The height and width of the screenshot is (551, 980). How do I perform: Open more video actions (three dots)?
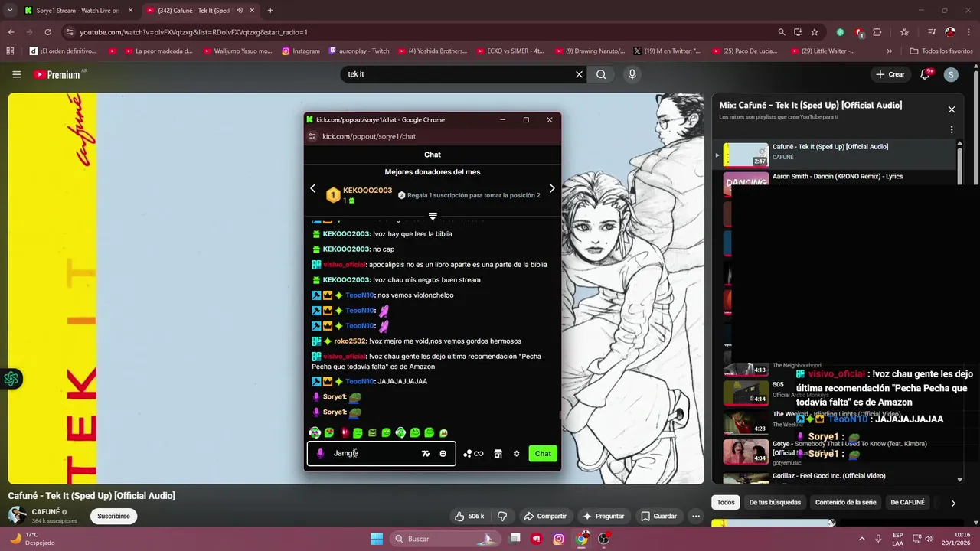click(x=696, y=517)
